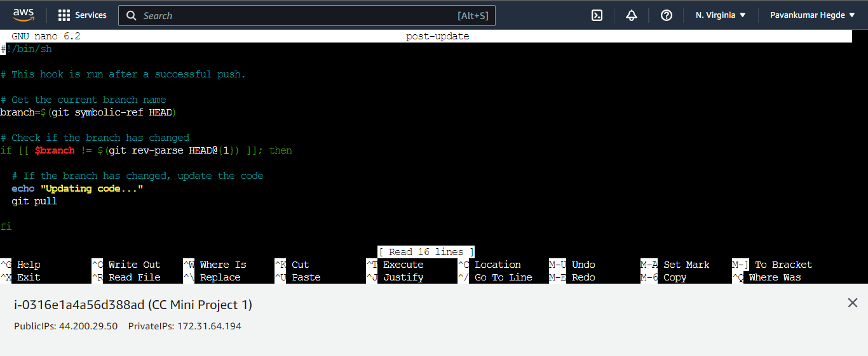
Task: Click the Redo shortcut label
Action: [x=583, y=277]
